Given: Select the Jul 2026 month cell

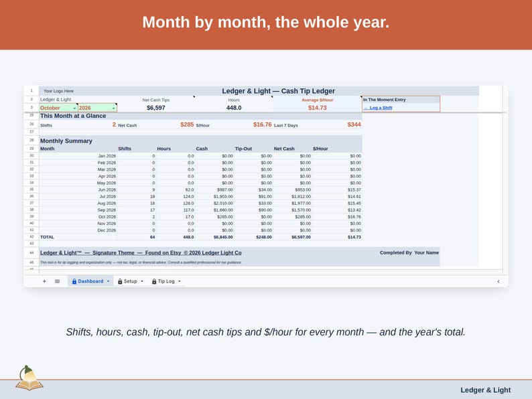Looking at the screenshot, I should [x=78, y=197].
